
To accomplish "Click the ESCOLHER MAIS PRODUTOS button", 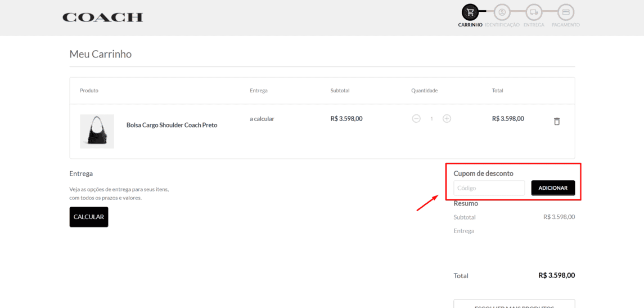I will click(514, 304).
